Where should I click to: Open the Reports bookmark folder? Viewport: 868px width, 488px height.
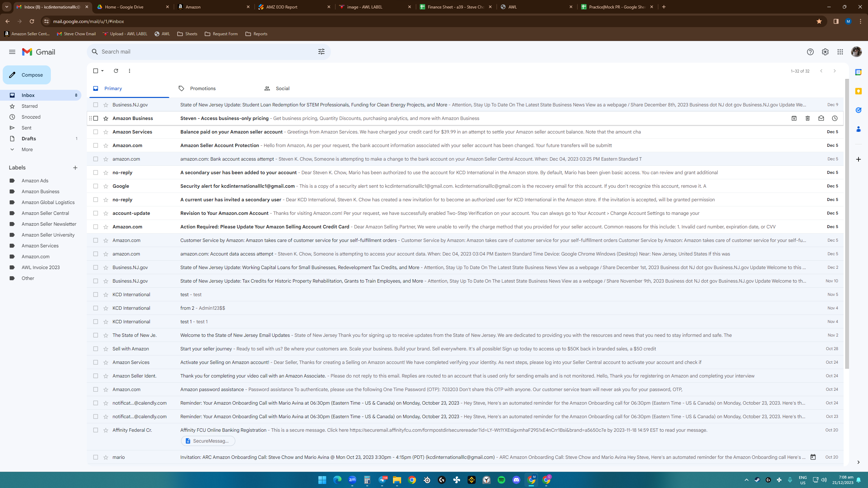tap(256, 34)
